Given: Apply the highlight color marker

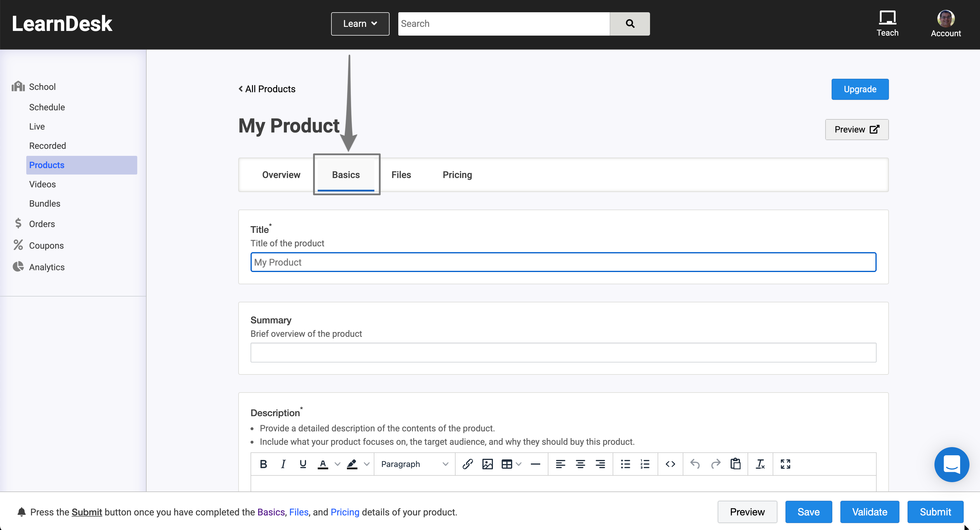Looking at the screenshot, I should [x=352, y=464].
